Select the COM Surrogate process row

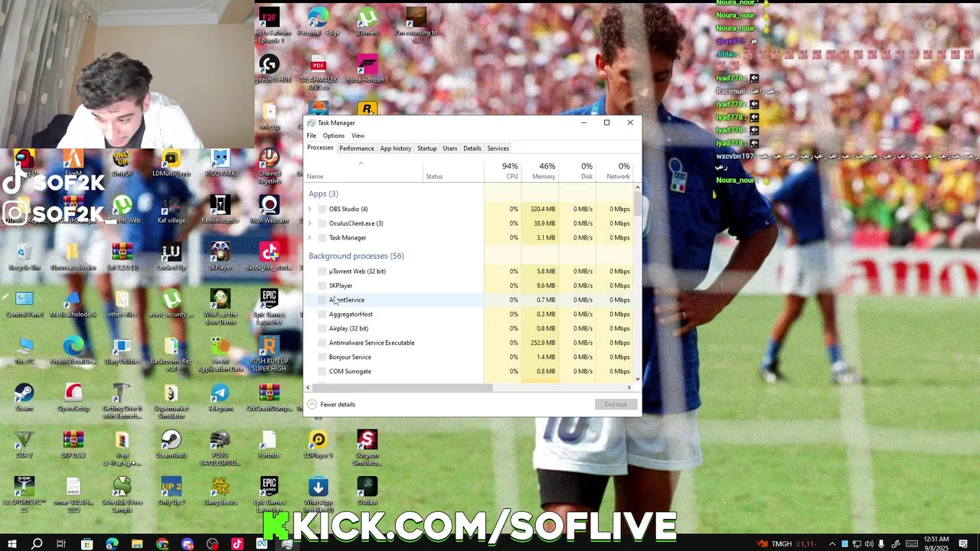(469, 371)
